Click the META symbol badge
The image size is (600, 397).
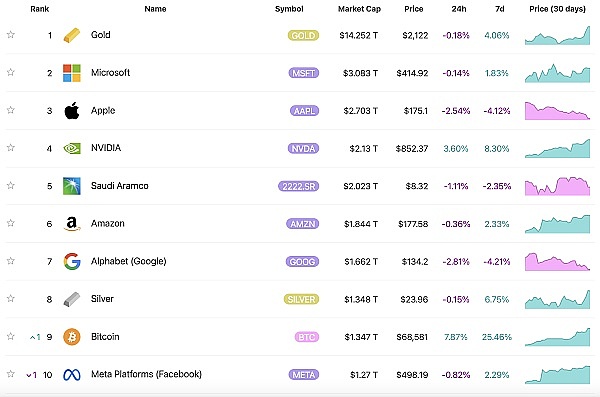[x=304, y=374]
